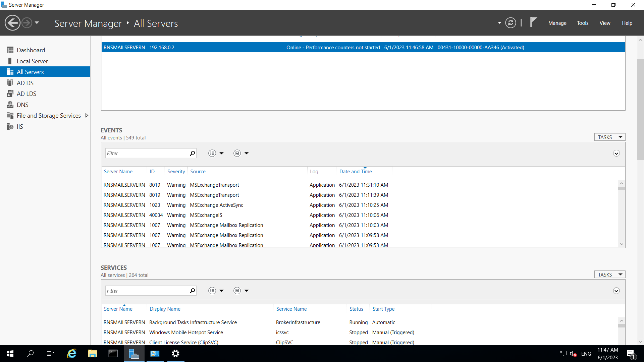Click Services save query icon
Image resolution: width=644 pixels, height=362 pixels.
coord(237,291)
